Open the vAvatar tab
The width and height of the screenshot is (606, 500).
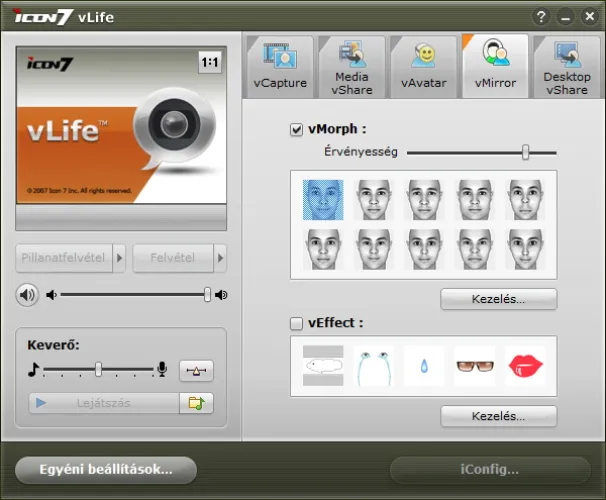click(424, 67)
